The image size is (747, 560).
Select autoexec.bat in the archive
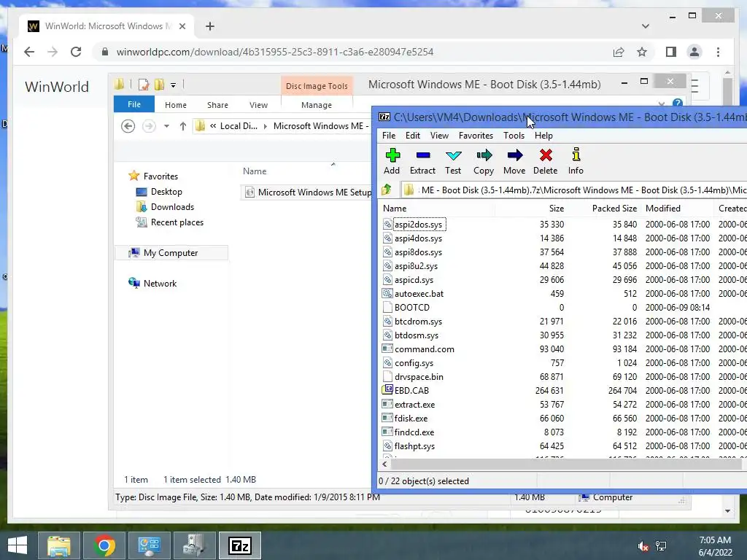[x=419, y=293]
